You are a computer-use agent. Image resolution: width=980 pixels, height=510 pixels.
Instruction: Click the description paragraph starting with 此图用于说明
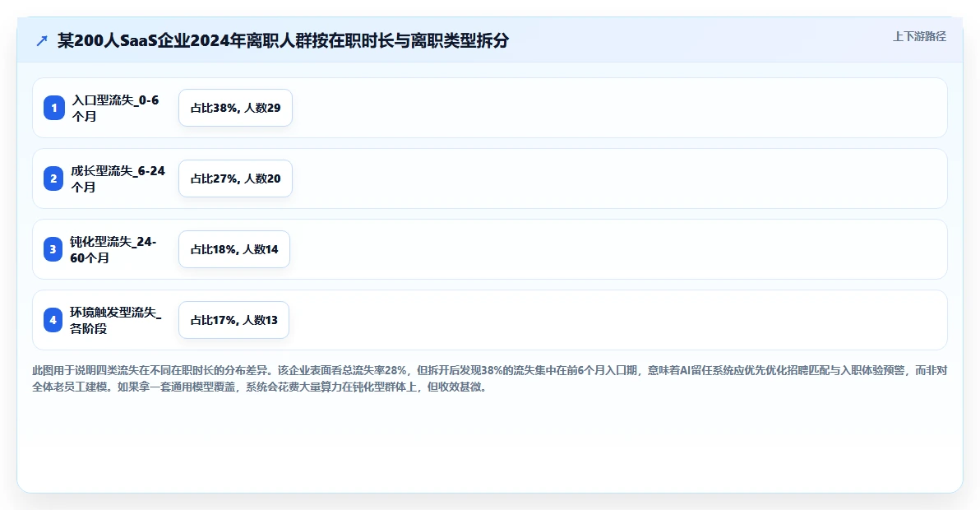click(489, 378)
